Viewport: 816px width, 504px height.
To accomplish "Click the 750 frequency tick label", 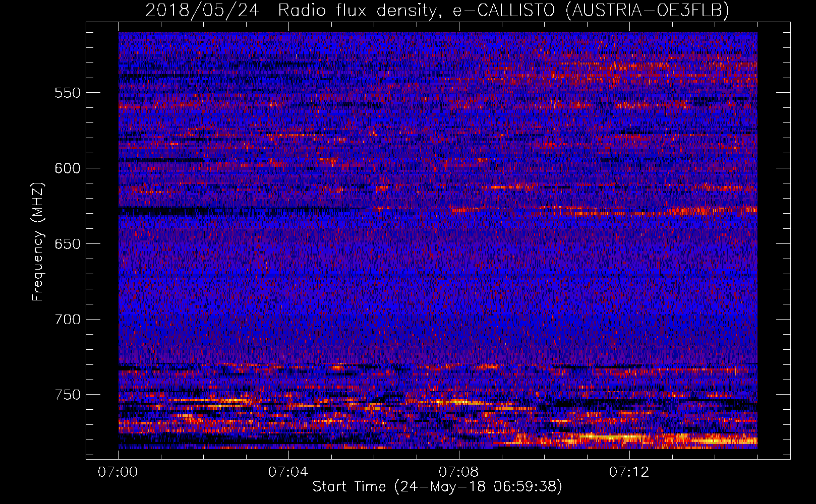I will (68, 395).
